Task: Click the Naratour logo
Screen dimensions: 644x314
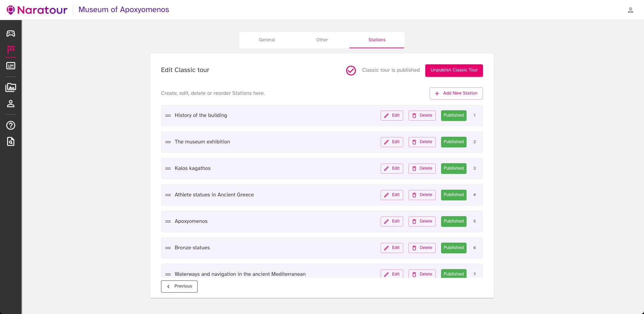Action: 37,10
